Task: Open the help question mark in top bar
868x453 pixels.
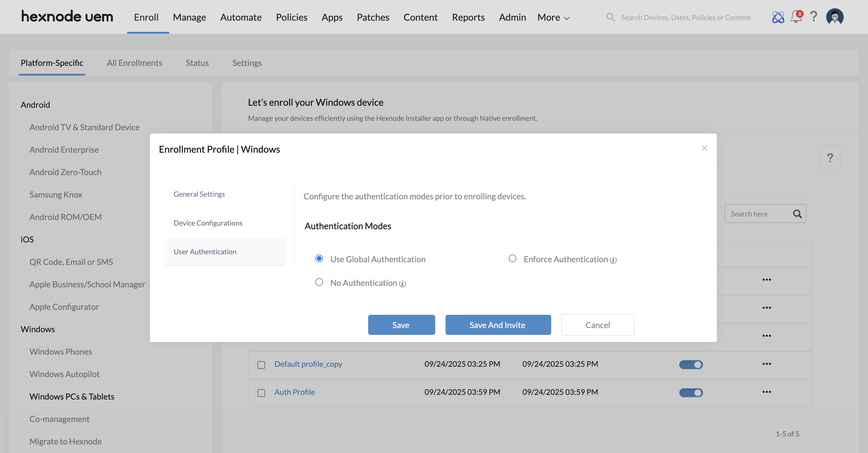Action: (x=814, y=16)
